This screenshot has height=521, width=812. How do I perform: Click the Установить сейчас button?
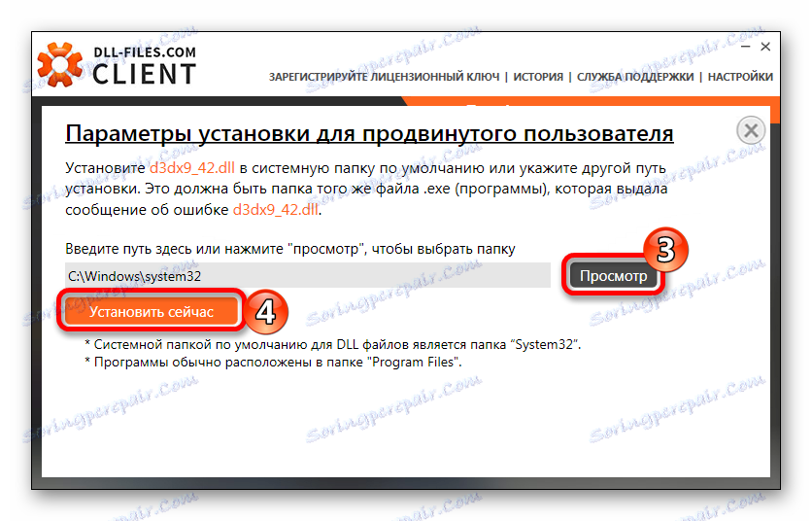tap(152, 312)
